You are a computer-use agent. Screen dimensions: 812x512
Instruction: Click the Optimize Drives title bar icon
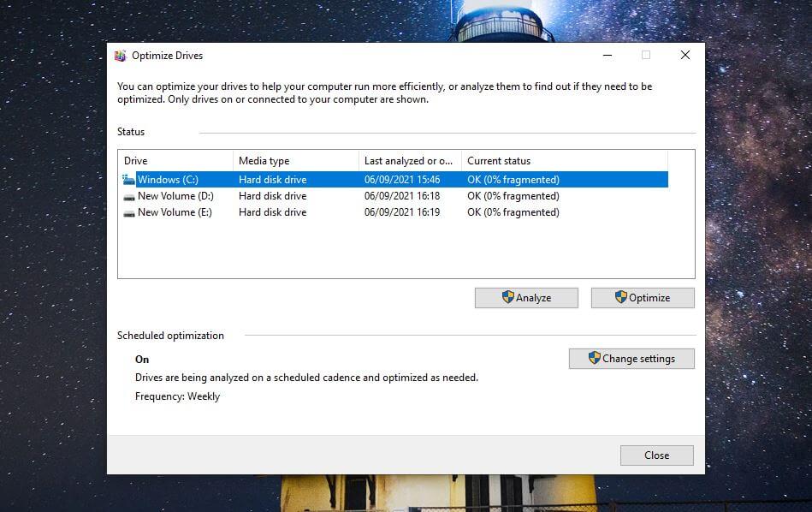(x=120, y=56)
